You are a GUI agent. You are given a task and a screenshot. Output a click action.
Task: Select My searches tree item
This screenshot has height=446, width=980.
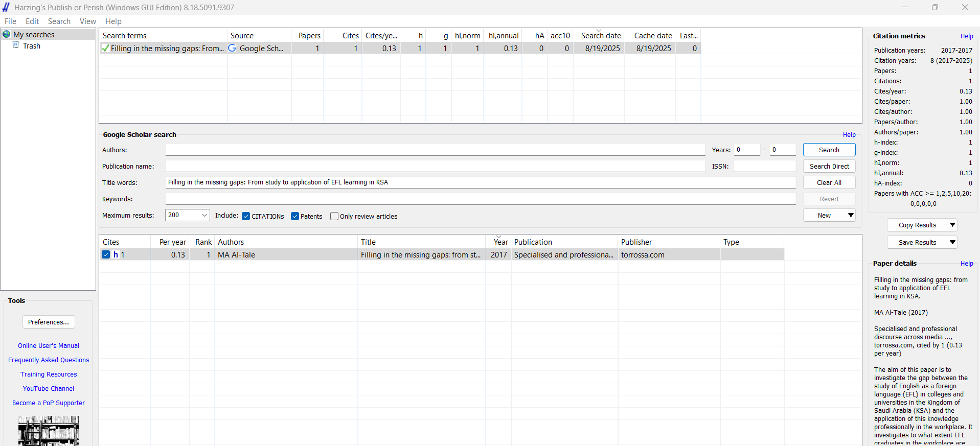(x=34, y=34)
